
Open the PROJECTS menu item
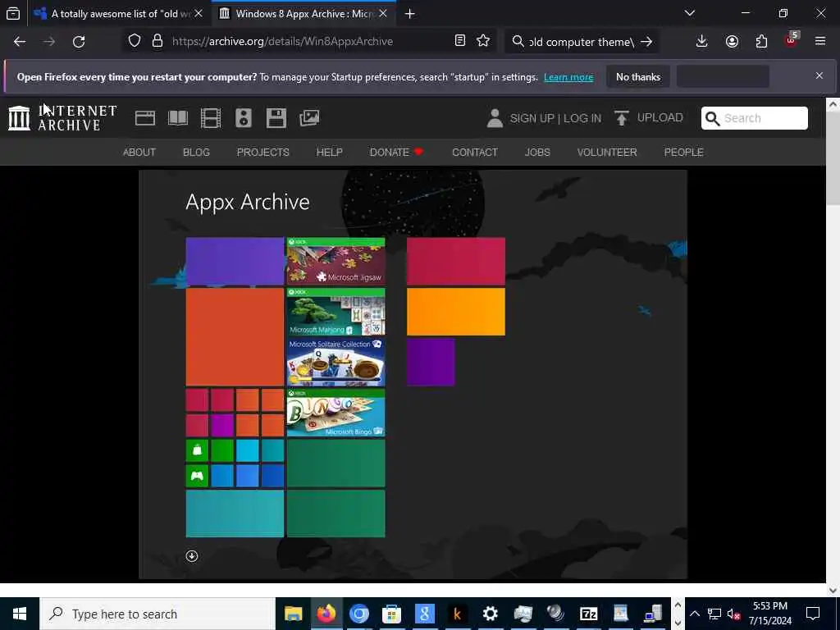point(263,152)
